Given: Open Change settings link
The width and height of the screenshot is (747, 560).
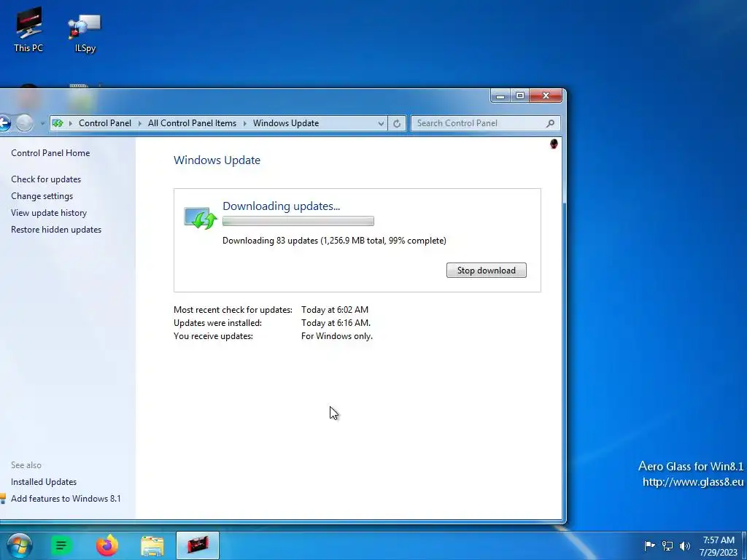Looking at the screenshot, I should 42,196.
